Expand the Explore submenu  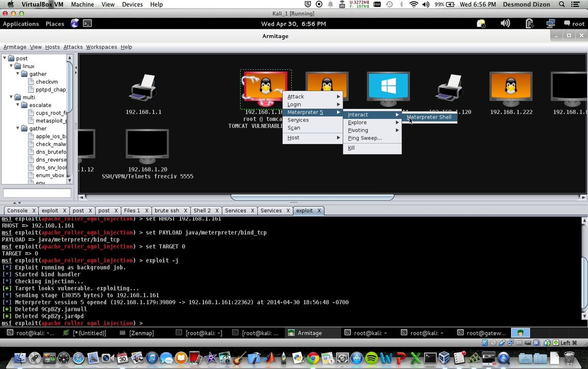tap(373, 122)
